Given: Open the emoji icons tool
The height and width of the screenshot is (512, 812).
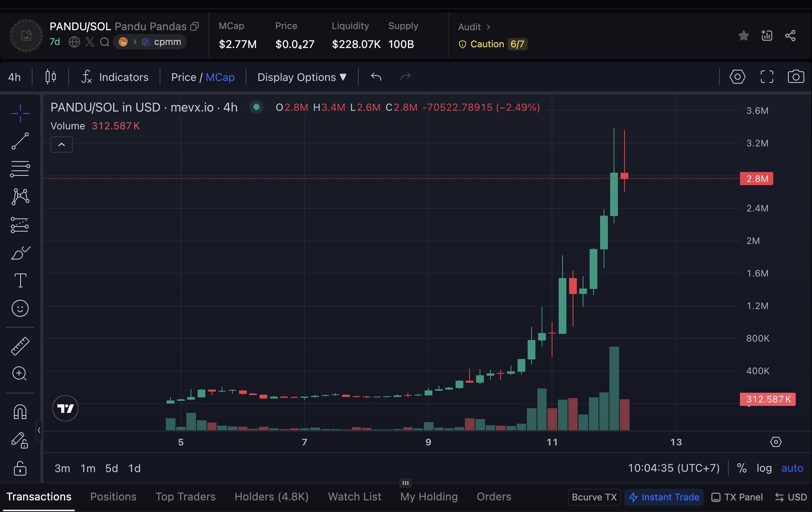Looking at the screenshot, I should click(x=20, y=308).
